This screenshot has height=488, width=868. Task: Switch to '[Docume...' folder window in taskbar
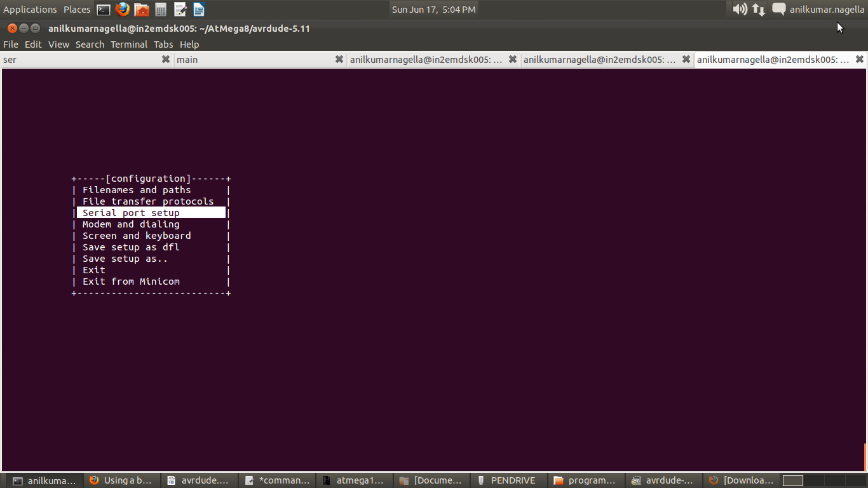click(x=431, y=480)
